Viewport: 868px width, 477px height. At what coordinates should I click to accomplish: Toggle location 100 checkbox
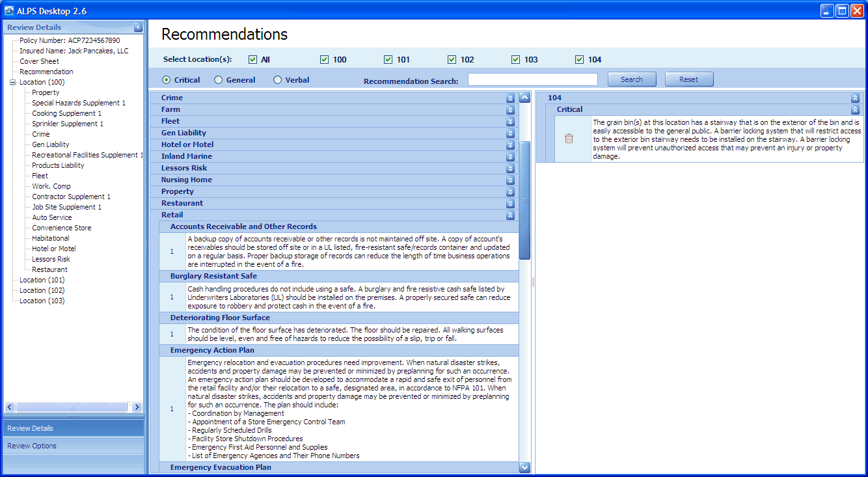(325, 59)
